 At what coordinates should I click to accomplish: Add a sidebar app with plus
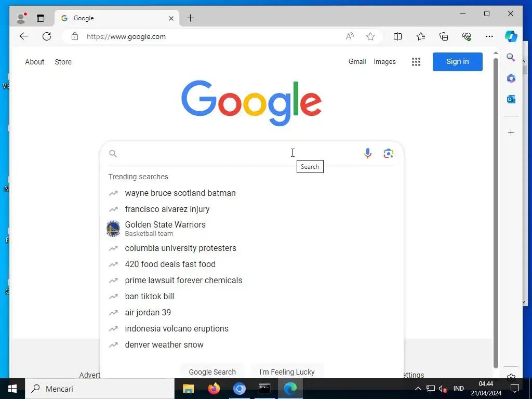coord(511,132)
